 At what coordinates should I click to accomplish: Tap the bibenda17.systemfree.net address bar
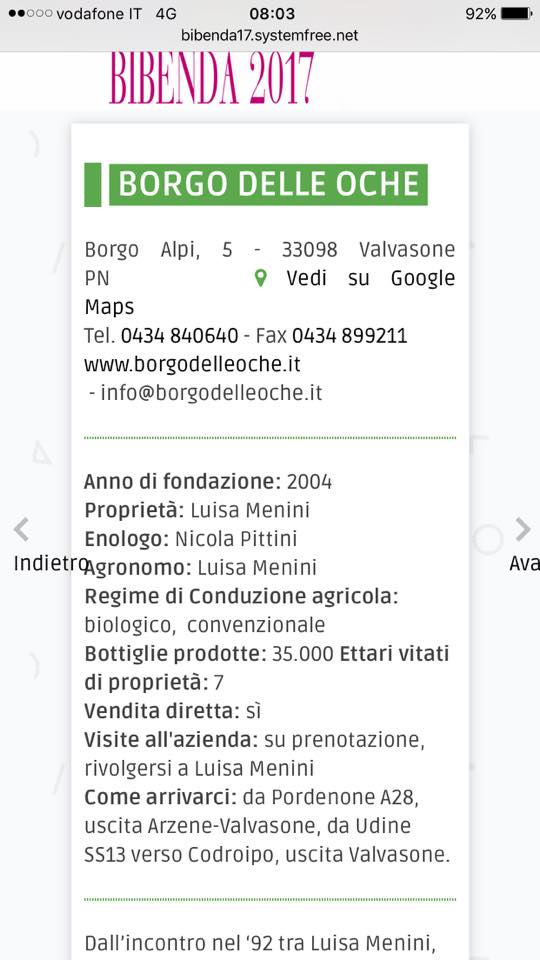(269, 36)
